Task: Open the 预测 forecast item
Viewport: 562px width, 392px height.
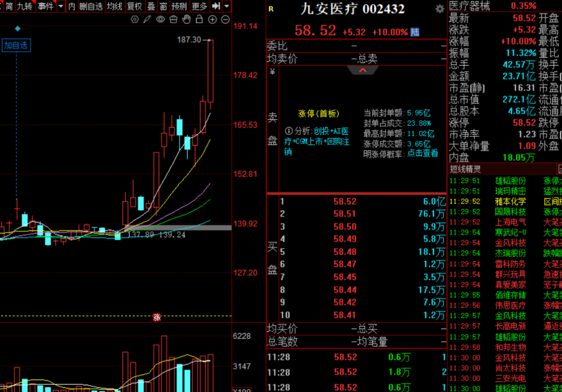Action: tap(179, 6)
